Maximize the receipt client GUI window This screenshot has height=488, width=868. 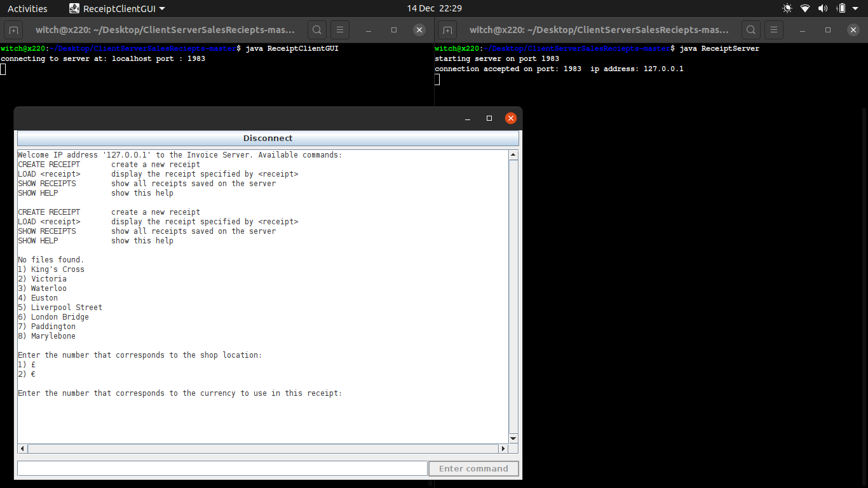(489, 118)
